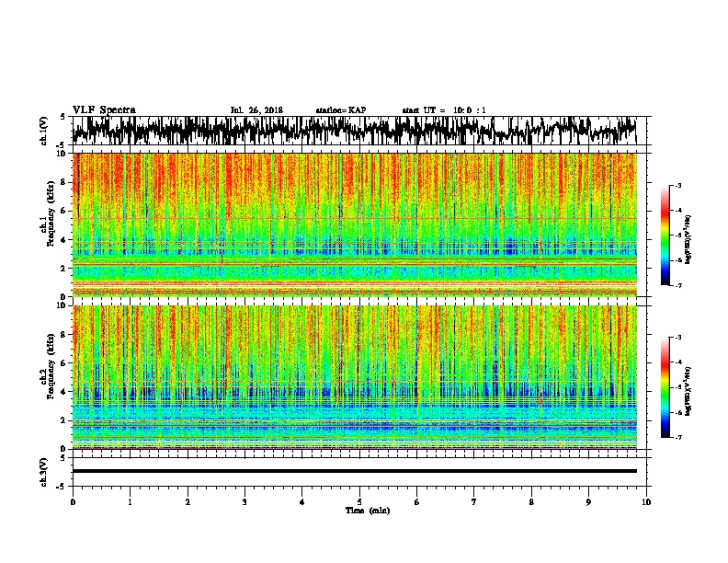This screenshot has height=563, width=728.
Task: Click the ch.2 "Frequency (kHz)" axis label
Action: pos(51,366)
